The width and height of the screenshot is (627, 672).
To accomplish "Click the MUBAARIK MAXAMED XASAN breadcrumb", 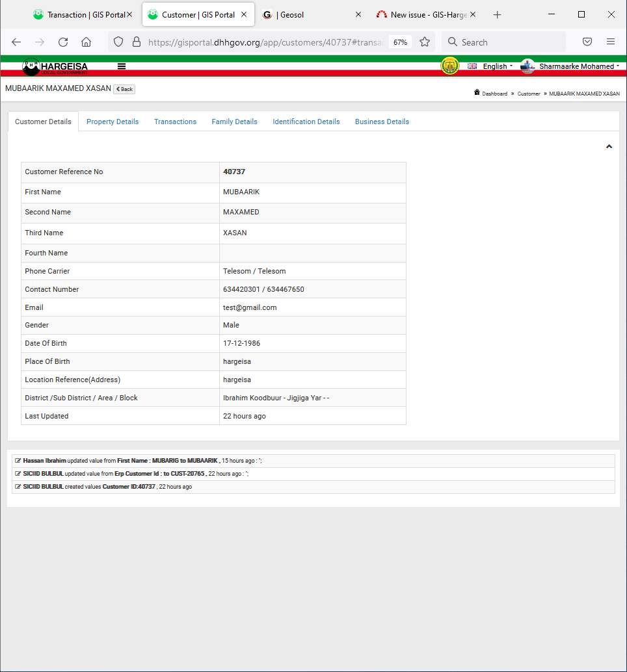I will click(584, 94).
